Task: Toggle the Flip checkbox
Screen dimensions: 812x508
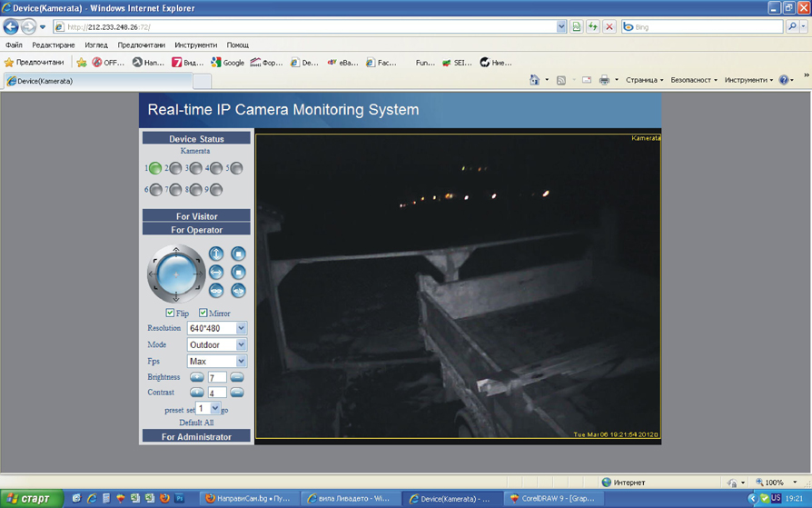Action: tap(170, 313)
